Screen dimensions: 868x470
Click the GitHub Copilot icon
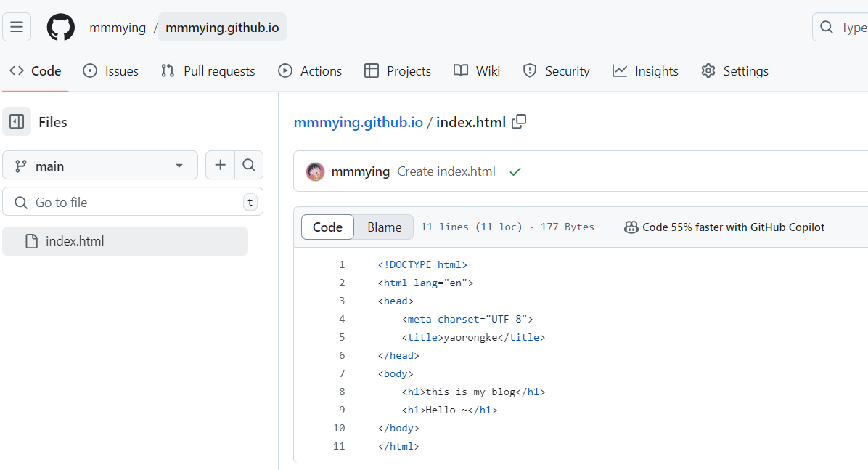(631, 227)
